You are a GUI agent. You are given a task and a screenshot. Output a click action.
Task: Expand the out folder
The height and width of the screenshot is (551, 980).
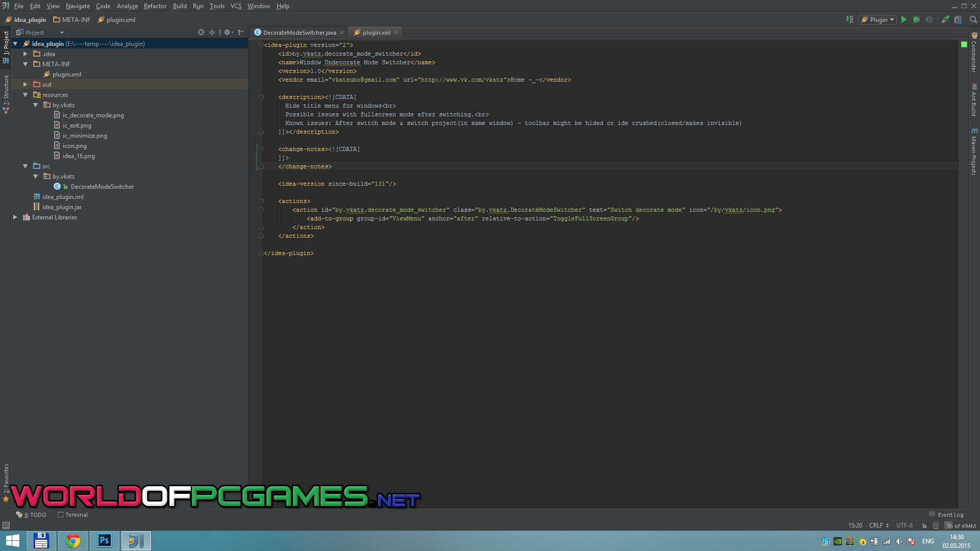point(25,85)
